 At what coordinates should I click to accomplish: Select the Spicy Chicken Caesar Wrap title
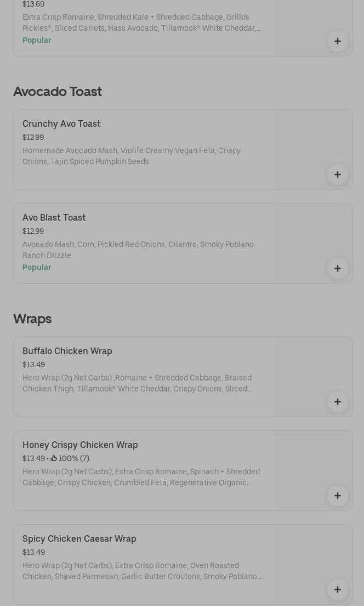[x=79, y=538]
